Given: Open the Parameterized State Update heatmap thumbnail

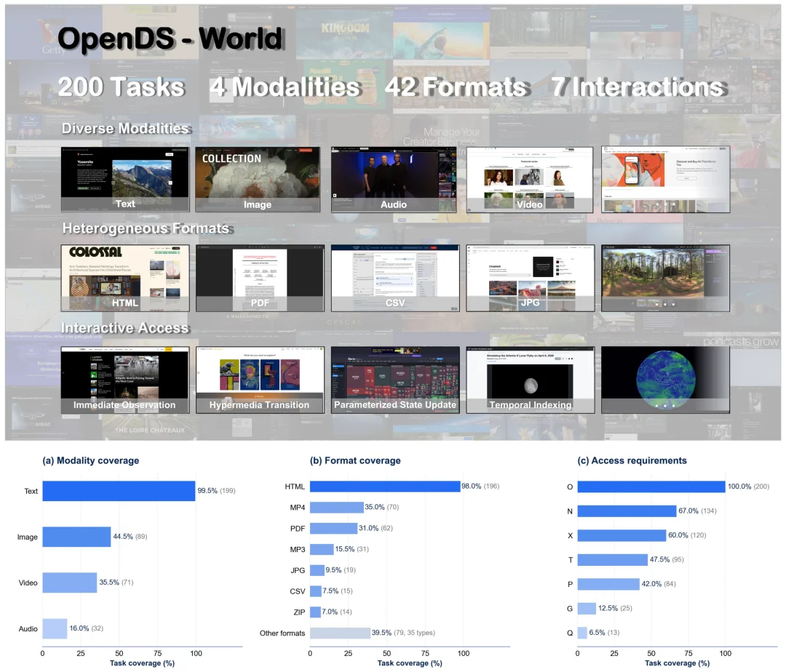Looking at the screenshot, I should [x=395, y=380].
